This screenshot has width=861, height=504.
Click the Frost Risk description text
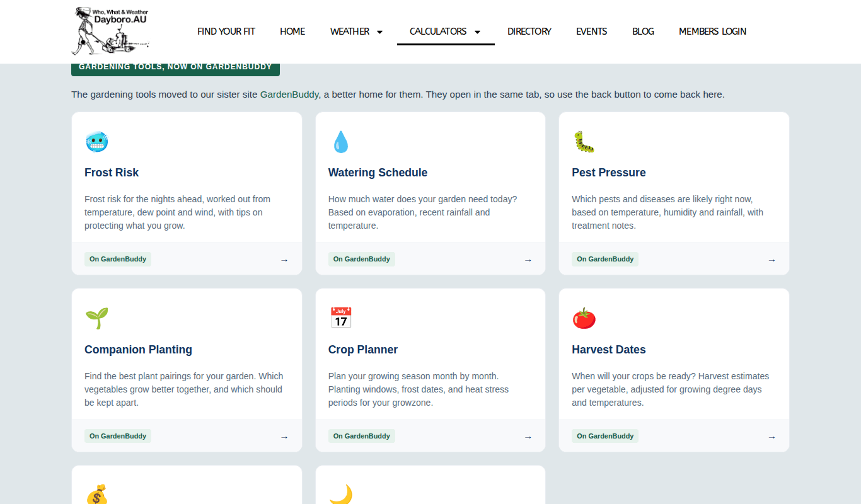pyautogui.click(x=178, y=212)
